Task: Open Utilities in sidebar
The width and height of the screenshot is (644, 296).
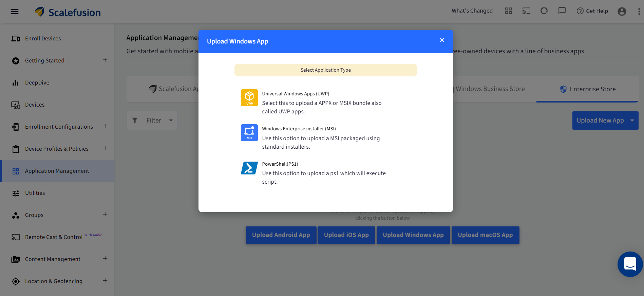Action: pyautogui.click(x=35, y=193)
